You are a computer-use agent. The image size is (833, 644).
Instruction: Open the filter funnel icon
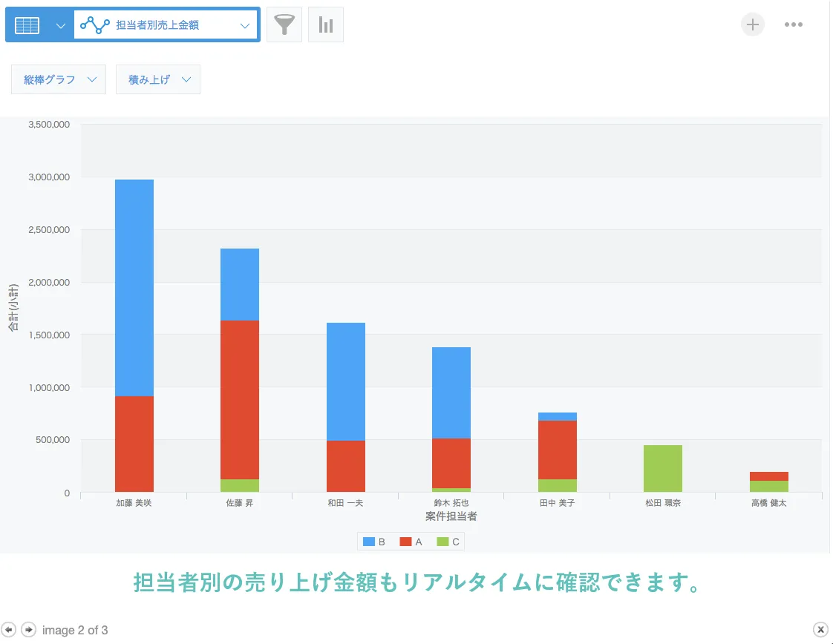[284, 24]
